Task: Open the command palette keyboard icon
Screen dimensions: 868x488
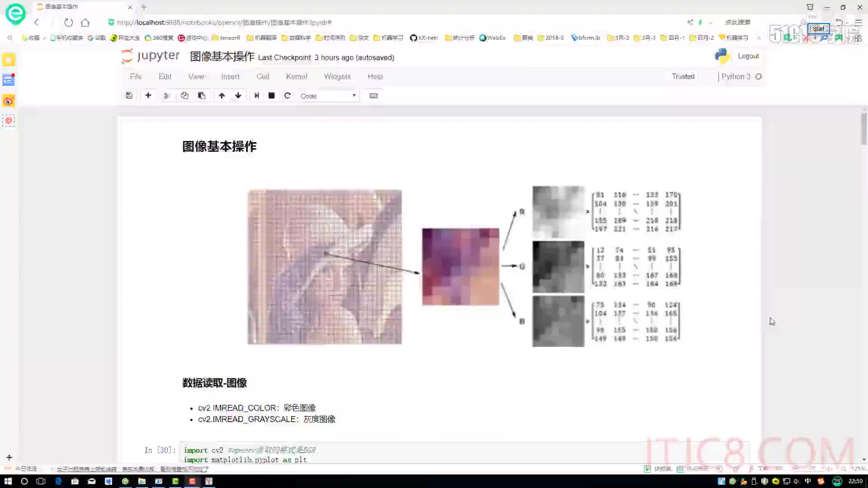Action: [x=374, y=96]
